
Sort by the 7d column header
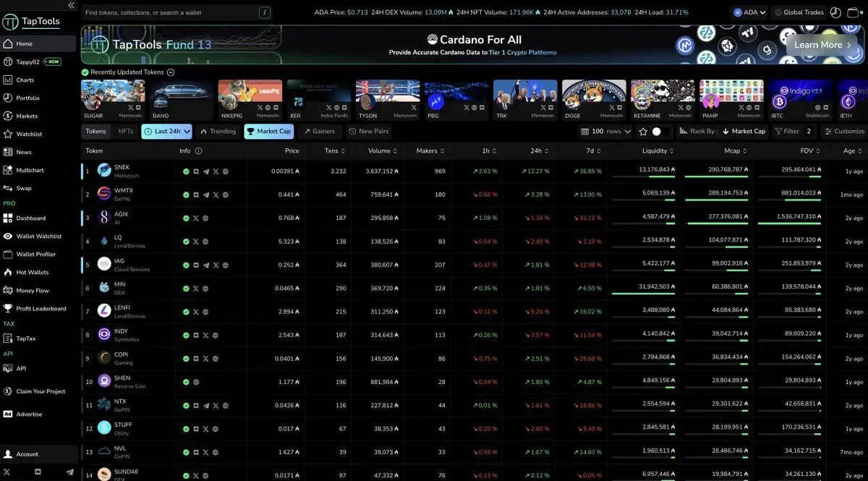click(592, 151)
